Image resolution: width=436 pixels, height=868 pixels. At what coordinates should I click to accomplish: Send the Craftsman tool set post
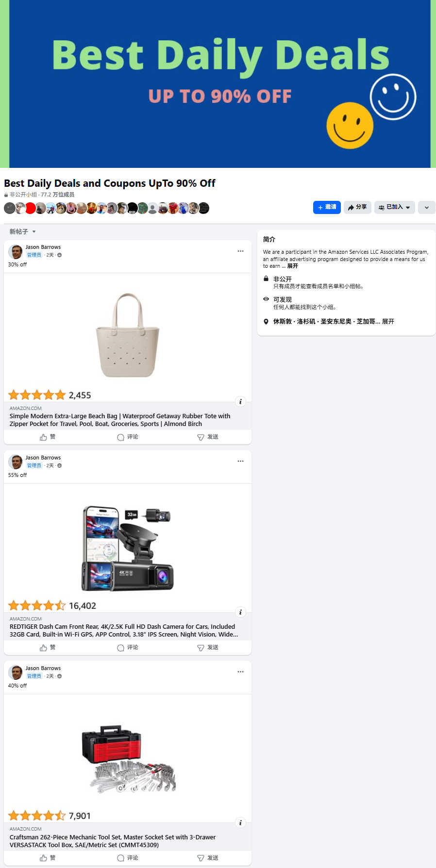208,858
